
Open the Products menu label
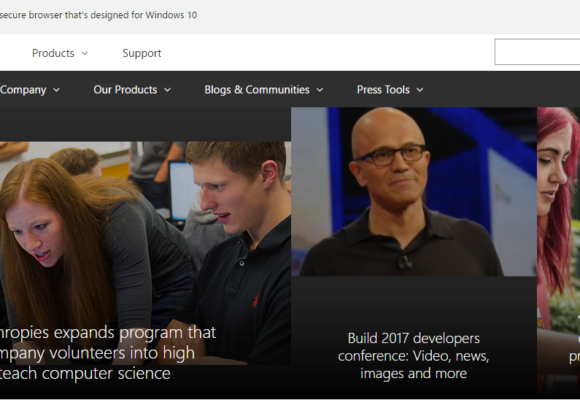[x=53, y=53]
